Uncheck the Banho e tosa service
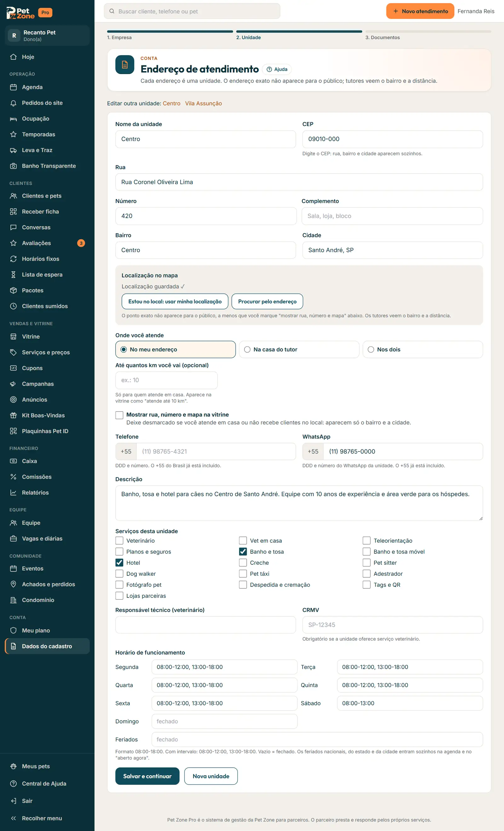 [x=243, y=552]
